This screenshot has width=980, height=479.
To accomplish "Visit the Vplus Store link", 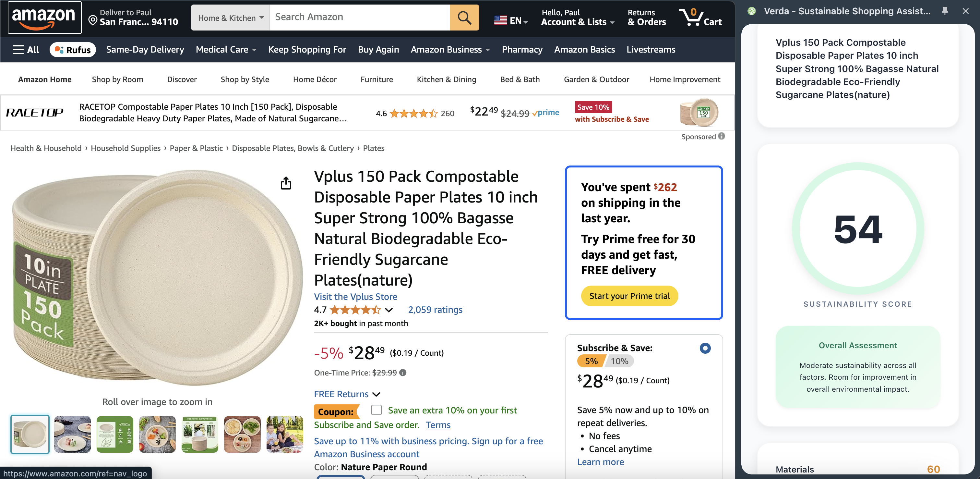I will [x=355, y=297].
